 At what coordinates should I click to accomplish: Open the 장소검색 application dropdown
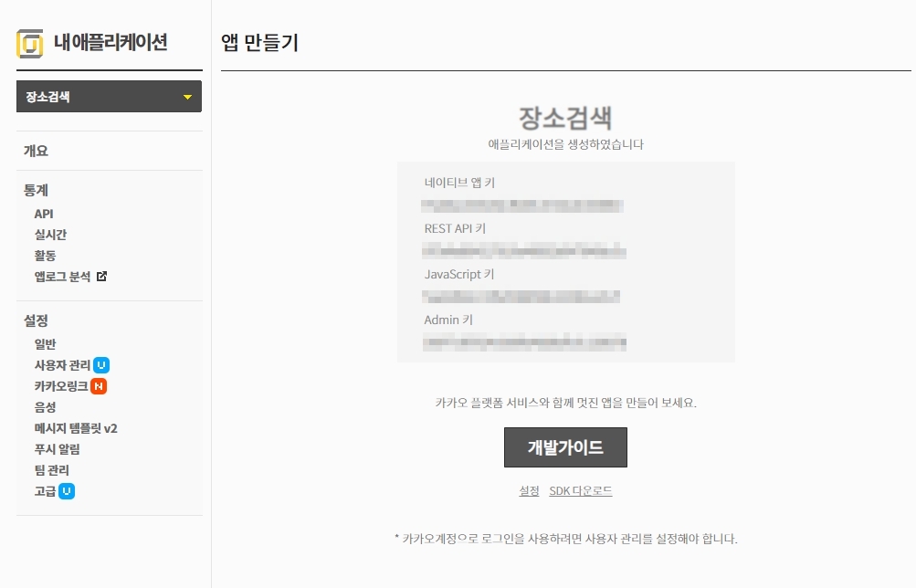[x=109, y=97]
